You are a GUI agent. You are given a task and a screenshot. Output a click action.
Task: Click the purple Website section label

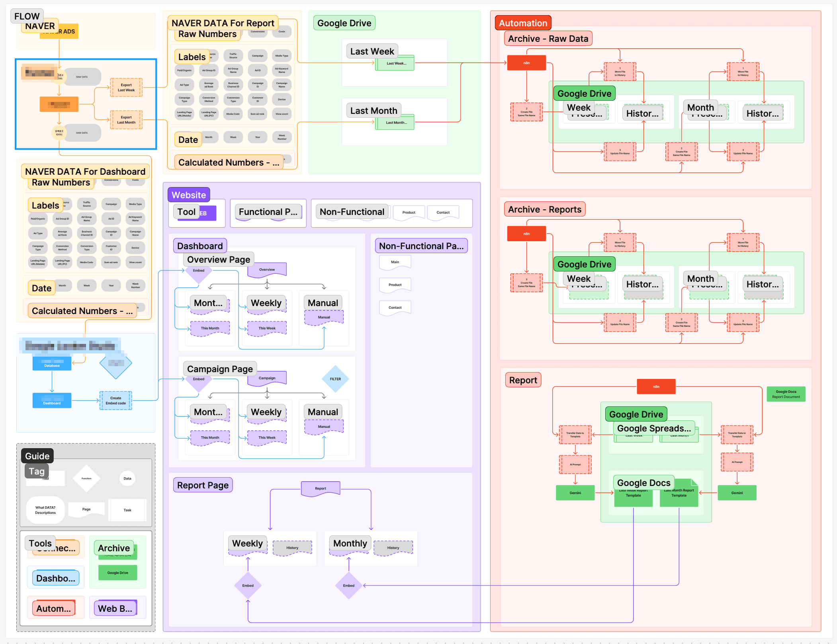(188, 195)
